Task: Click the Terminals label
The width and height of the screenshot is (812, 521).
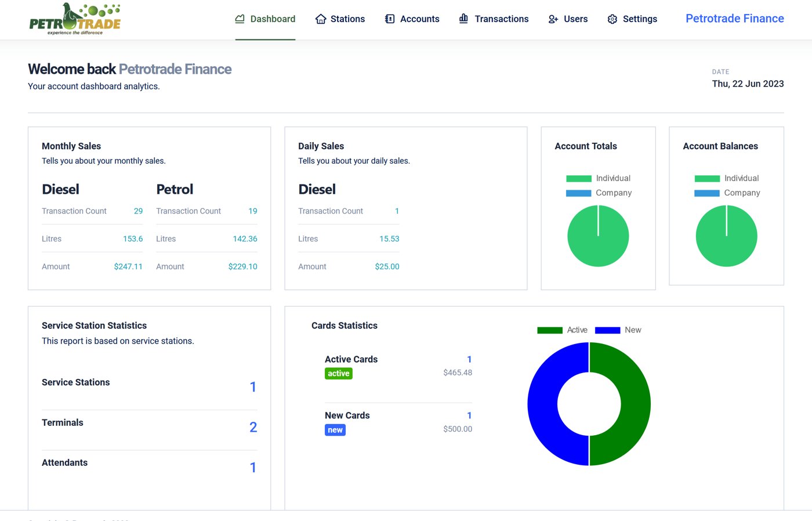Action: coord(63,422)
